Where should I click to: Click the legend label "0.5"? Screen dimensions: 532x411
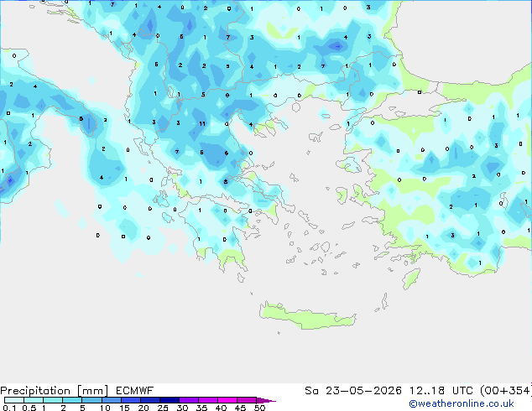tap(29, 408)
